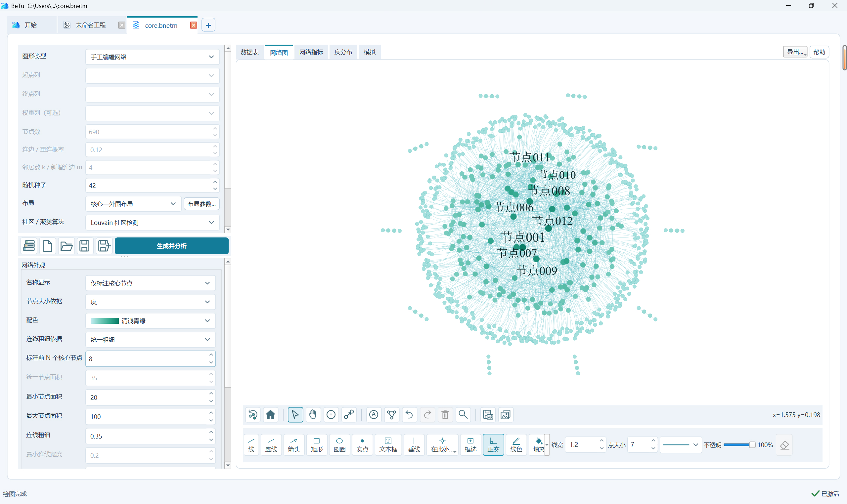Screen dimensions: 847x504
Task: Click the add new tab plus button
Action: click(x=208, y=25)
